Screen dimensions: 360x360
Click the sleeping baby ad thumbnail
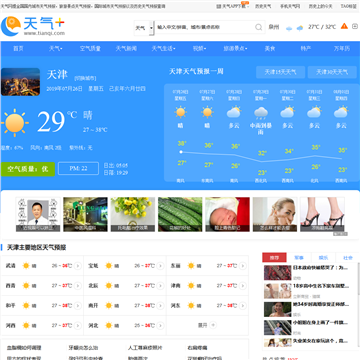click(x=227, y=214)
